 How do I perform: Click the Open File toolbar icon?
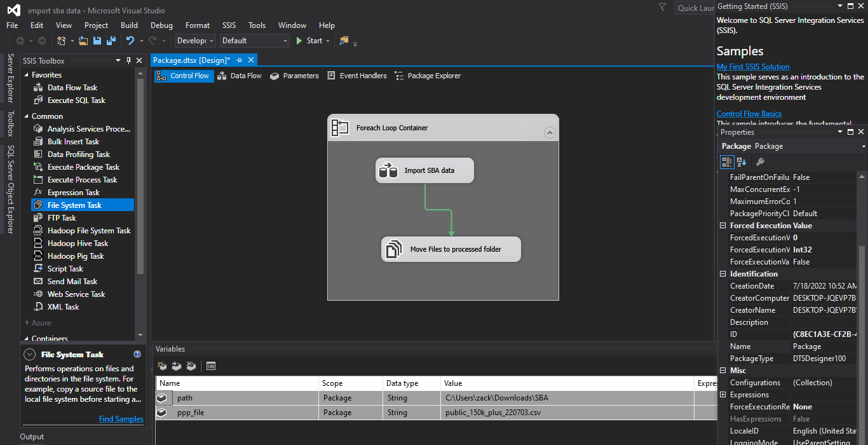[x=83, y=41]
